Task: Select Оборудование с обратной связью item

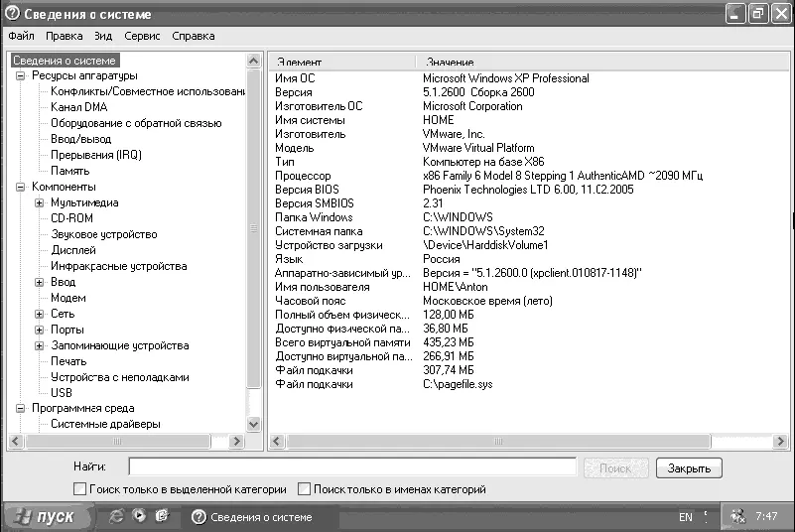Action: point(136,123)
